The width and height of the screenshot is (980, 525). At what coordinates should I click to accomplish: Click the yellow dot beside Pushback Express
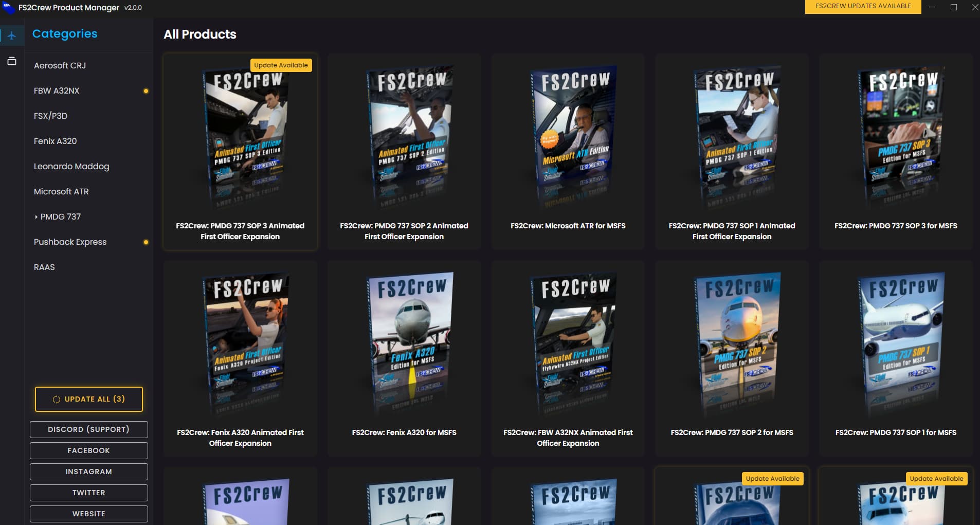(146, 242)
